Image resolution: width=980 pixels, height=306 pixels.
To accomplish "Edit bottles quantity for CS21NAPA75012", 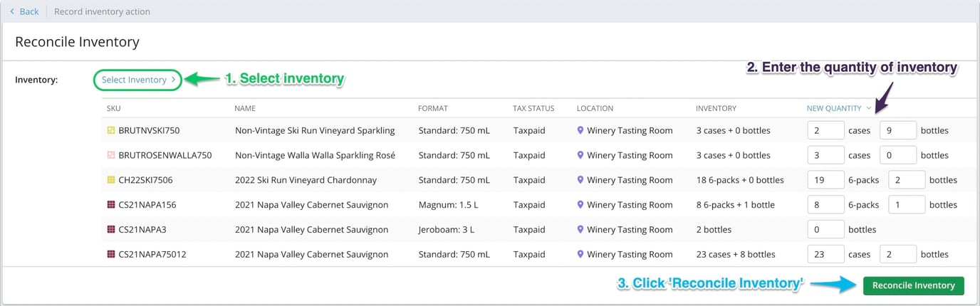I will pyautogui.click(x=897, y=254).
